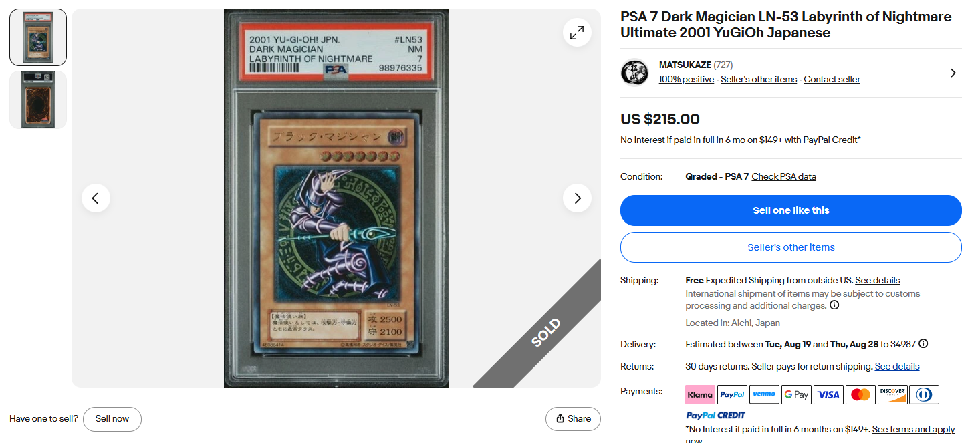Click the Contact seller link
Image resolution: width=980 pixels, height=443 pixels.
click(x=832, y=79)
